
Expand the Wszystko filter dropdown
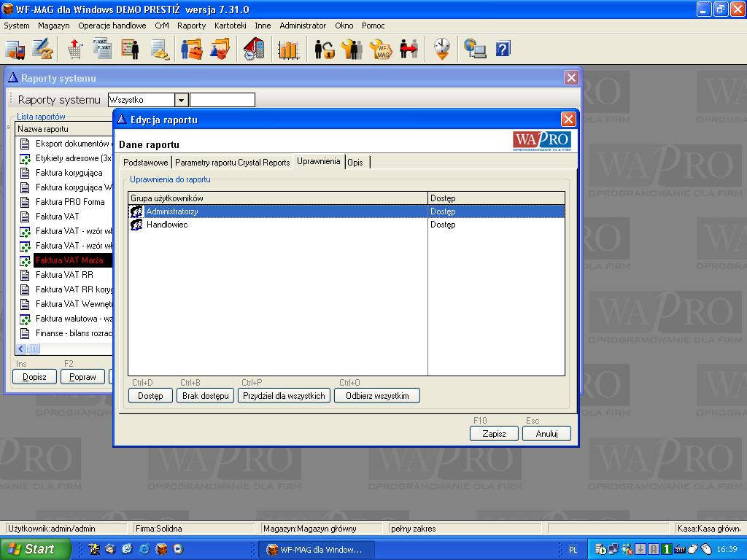182,100
